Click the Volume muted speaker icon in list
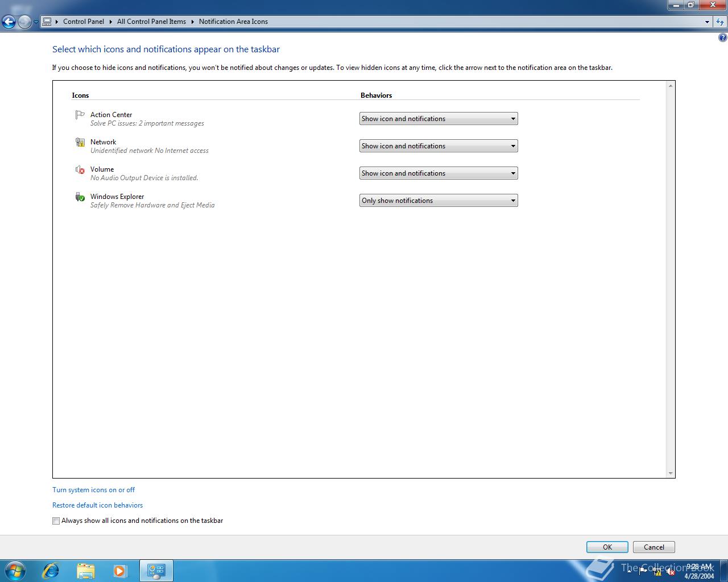728x582 pixels. 80,169
